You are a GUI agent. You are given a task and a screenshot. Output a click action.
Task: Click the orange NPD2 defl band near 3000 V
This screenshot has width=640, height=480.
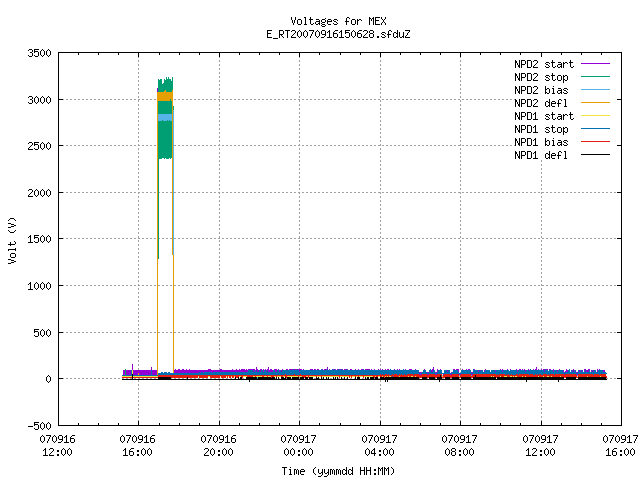(165, 96)
